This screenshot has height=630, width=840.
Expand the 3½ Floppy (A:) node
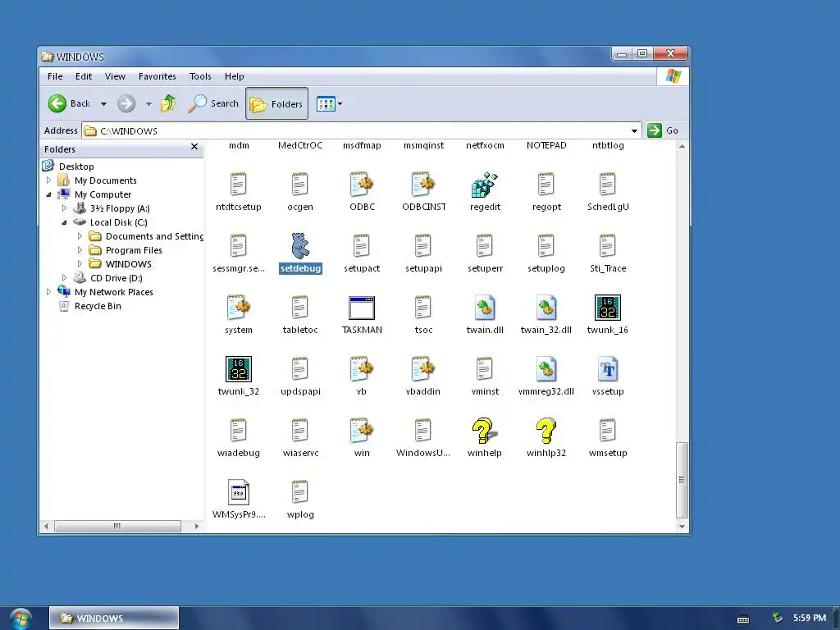click(x=64, y=208)
